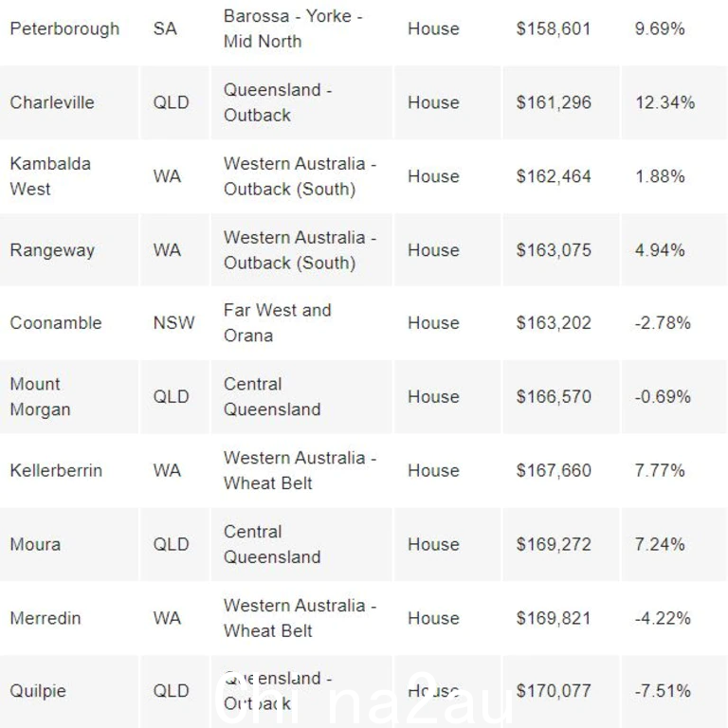Select the Merredin suburb name

(x=45, y=618)
